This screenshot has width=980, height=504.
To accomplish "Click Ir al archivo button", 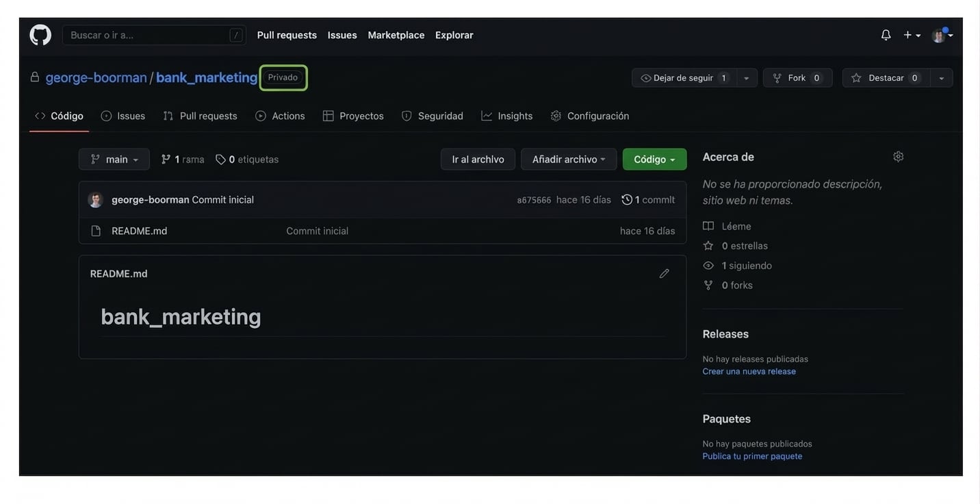I will (x=478, y=160).
